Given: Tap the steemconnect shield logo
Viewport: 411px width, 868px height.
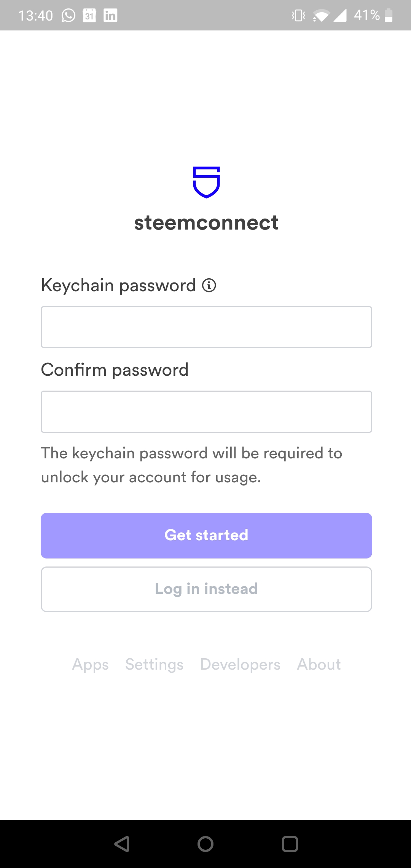Looking at the screenshot, I should [206, 182].
